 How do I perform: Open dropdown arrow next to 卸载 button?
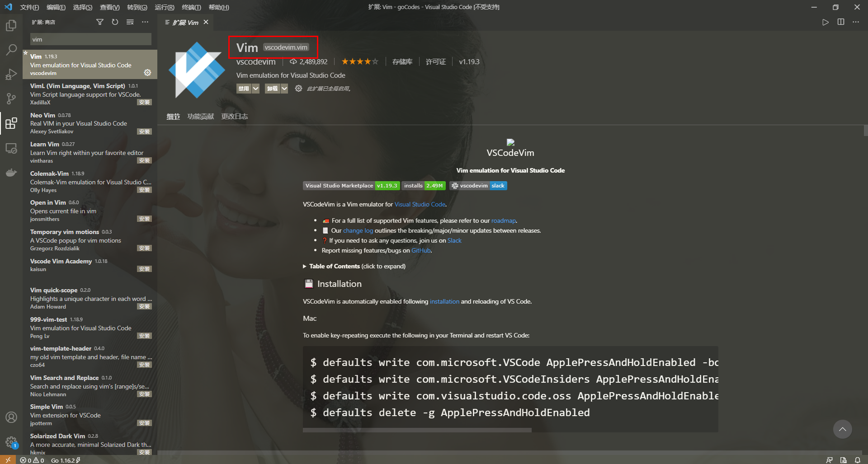point(284,89)
